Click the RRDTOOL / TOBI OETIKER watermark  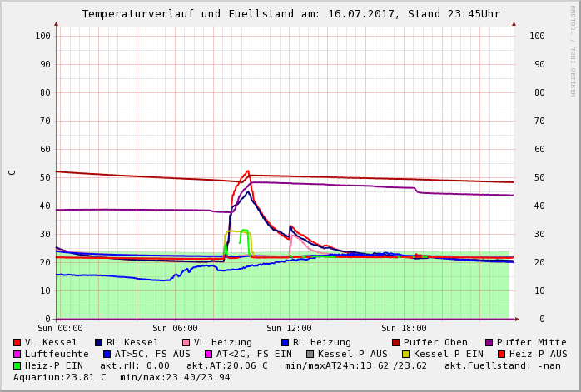click(x=573, y=50)
